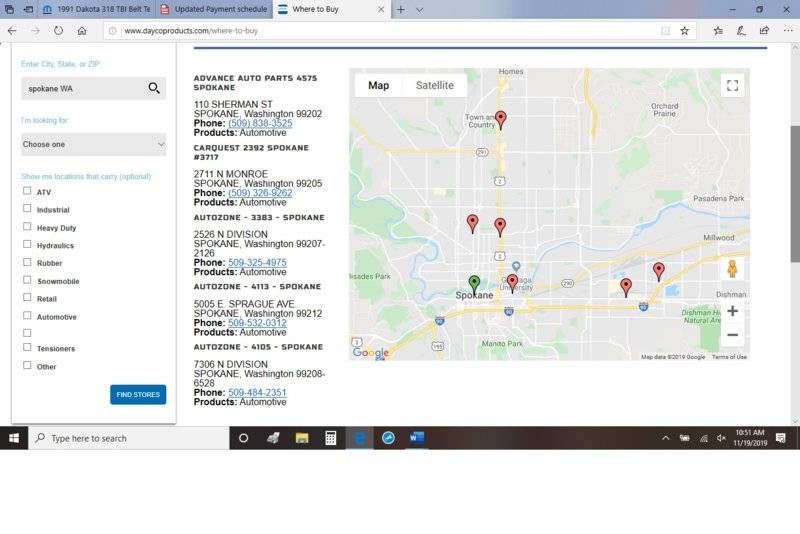Switch map to Satellite view
Viewport: 800px width, 534px height.
[434, 85]
